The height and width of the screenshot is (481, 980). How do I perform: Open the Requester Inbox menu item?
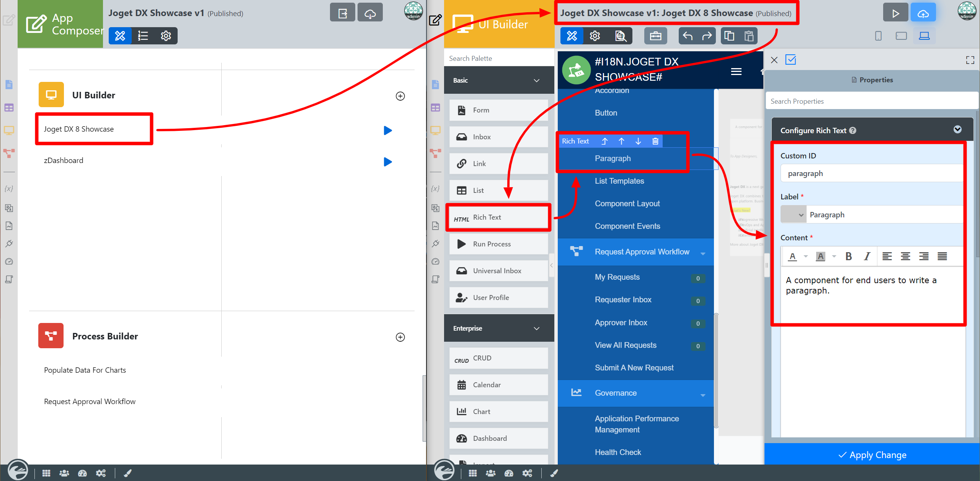[623, 300]
